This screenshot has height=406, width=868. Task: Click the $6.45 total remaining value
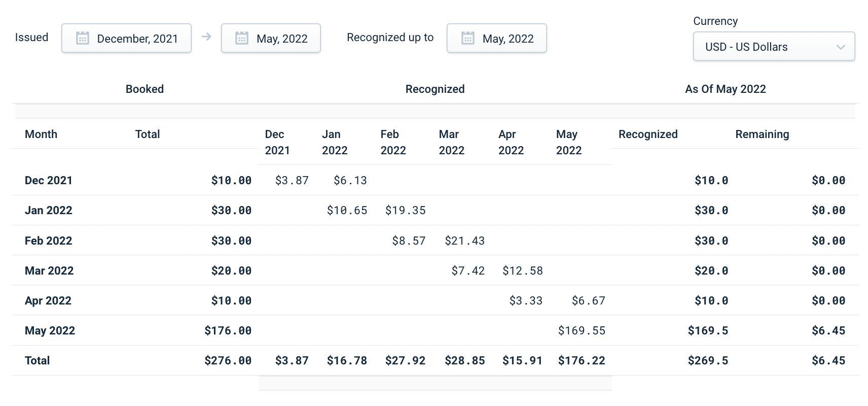click(829, 360)
